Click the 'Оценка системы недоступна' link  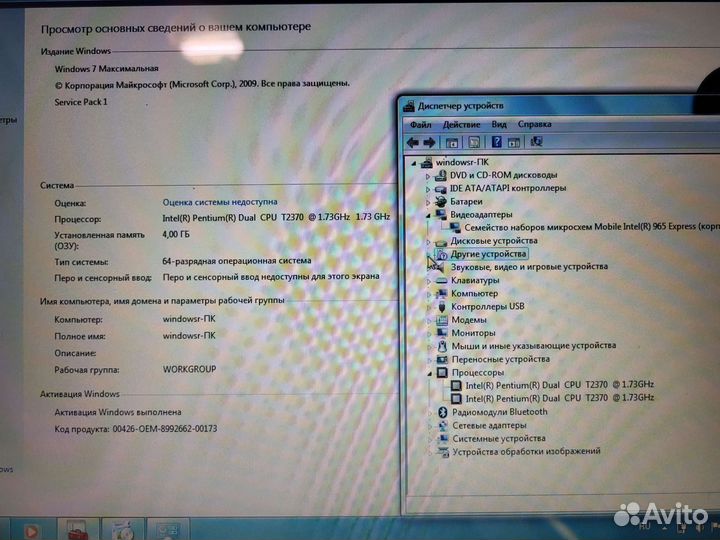click(x=219, y=202)
